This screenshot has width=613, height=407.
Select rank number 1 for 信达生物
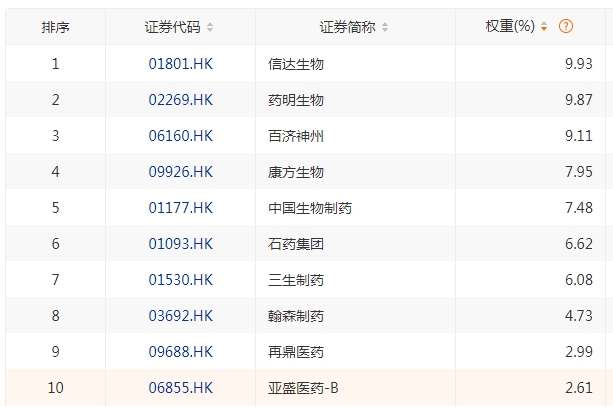tap(56, 64)
